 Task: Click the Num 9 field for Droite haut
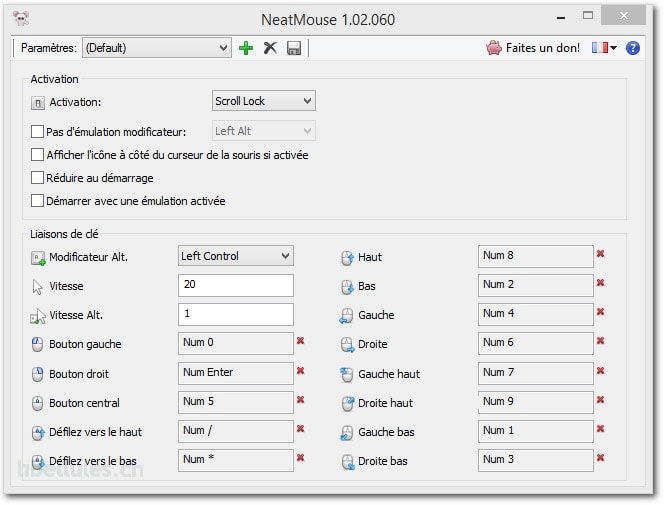536,402
